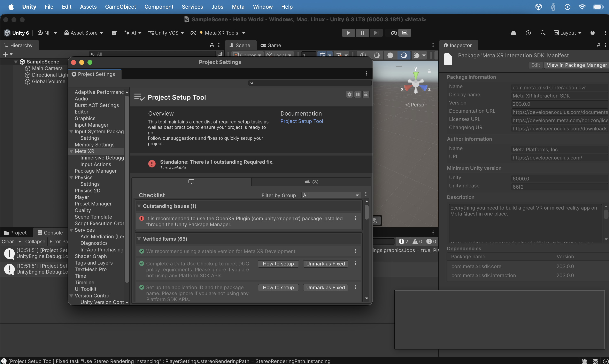Click the Meta XR Simulator infinity icon beside play controls
Screen dimensions: 609x364
point(394,33)
